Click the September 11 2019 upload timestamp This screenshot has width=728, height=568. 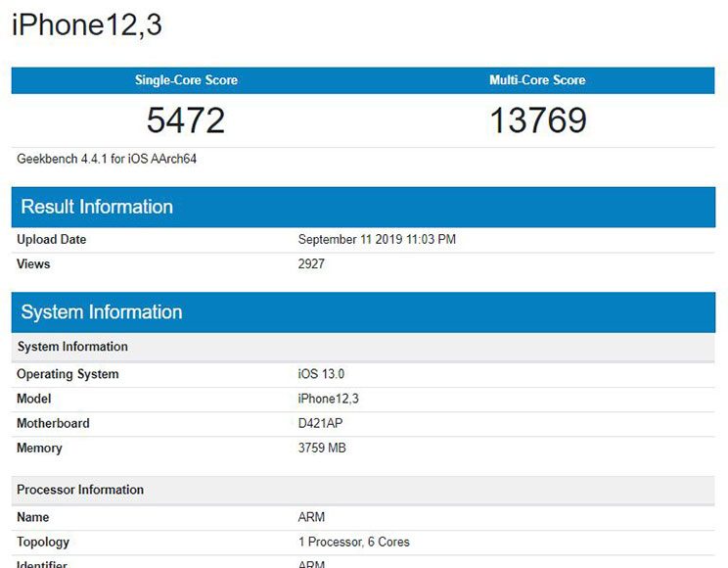point(377,240)
